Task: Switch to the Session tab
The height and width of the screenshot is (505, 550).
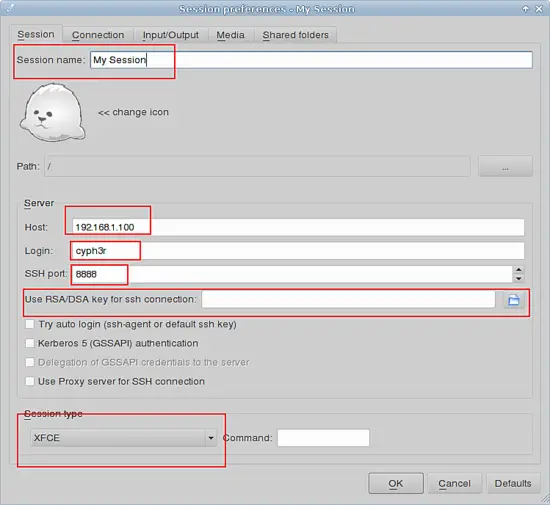Action: click(x=36, y=34)
